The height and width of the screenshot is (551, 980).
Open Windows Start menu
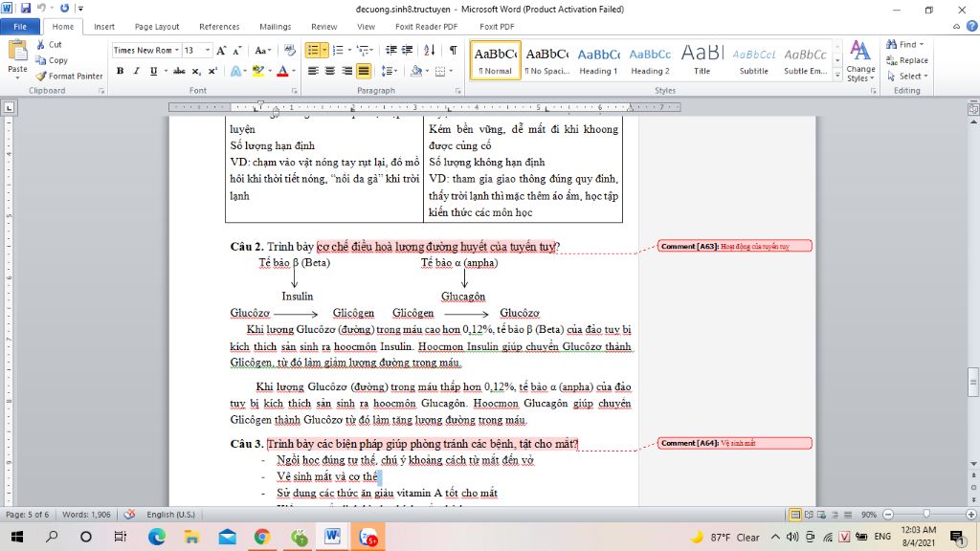[x=17, y=537]
